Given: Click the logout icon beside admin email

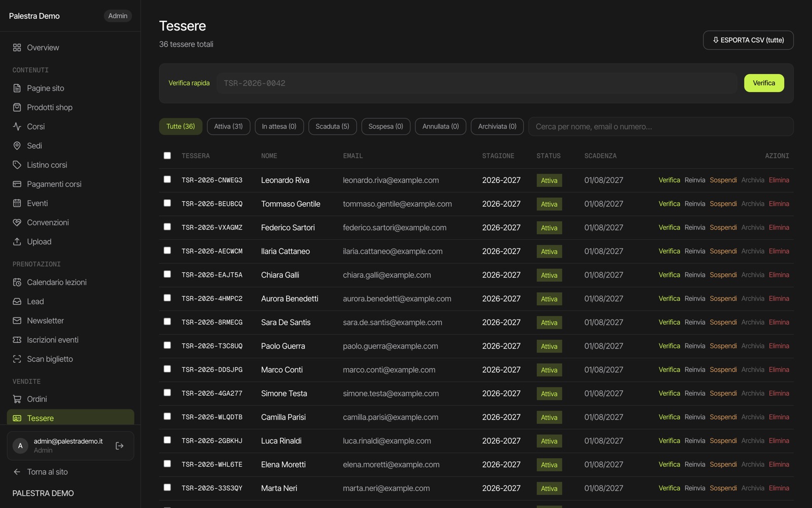Looking at the screenshot, I should point(120,446).
